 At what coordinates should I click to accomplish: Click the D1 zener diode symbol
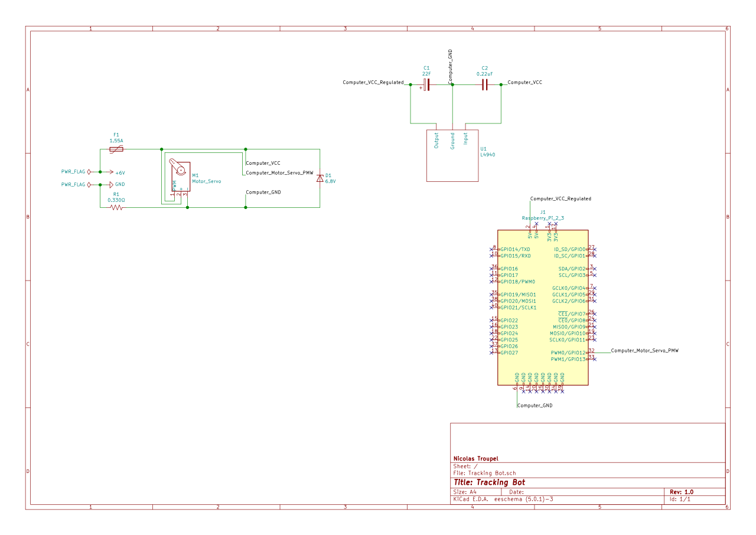(320, 178)
